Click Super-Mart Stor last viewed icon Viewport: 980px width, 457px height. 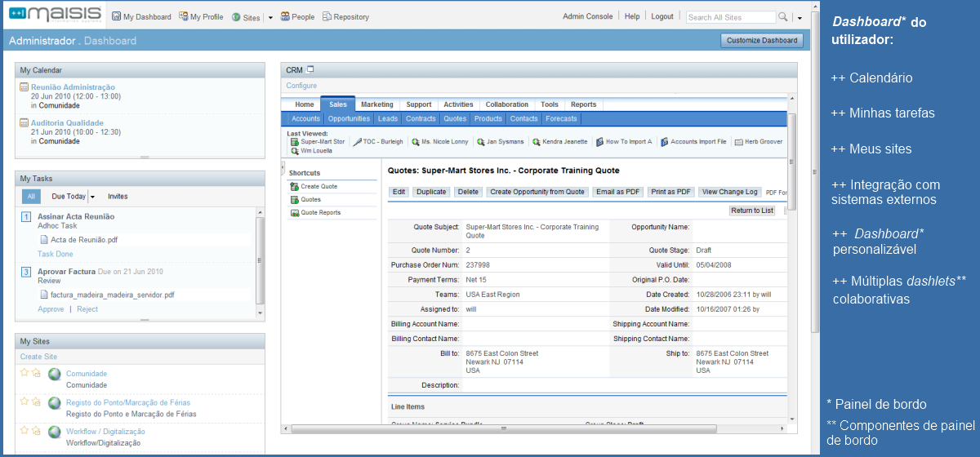(x=295, y=141)
